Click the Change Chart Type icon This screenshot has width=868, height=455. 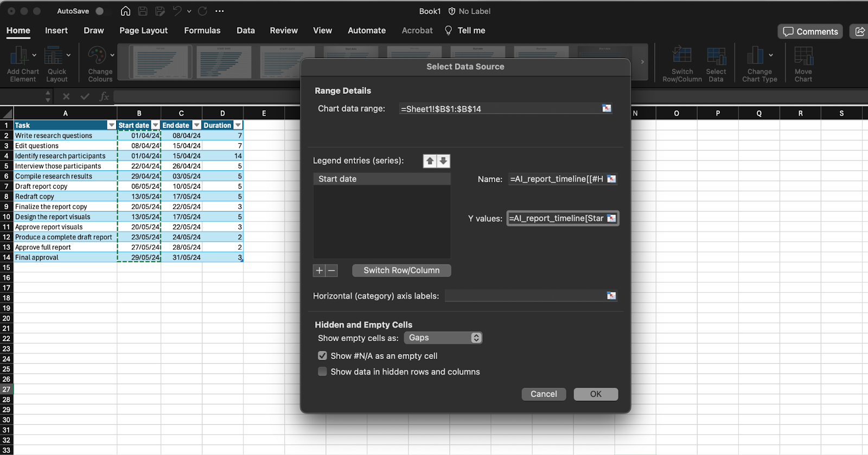[755, 55]
